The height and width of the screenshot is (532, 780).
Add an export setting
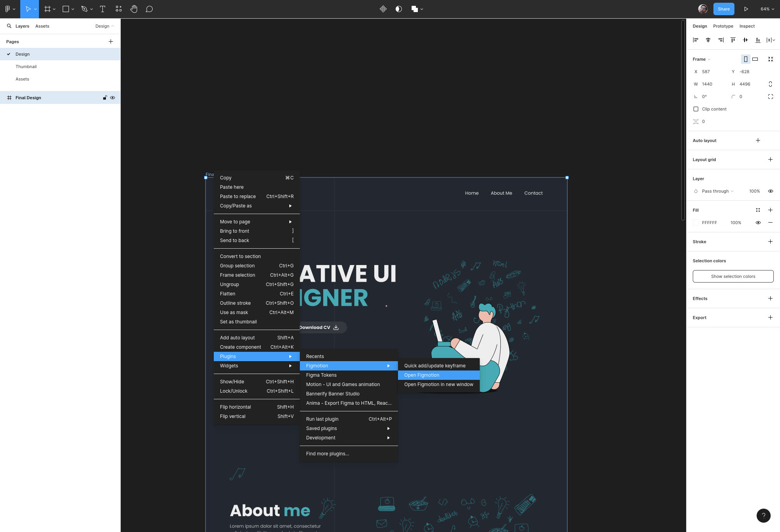click(x=771, y=318)
